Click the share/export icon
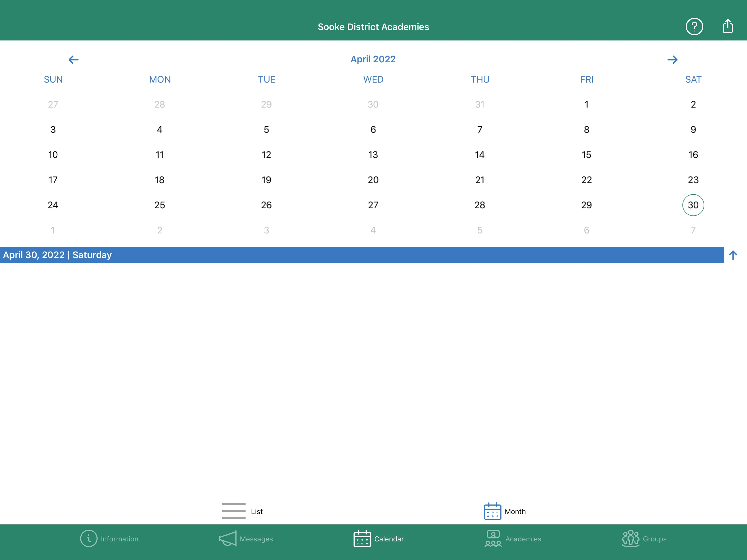The width and height of the screenshot is (747, 560). coord(728,27)
